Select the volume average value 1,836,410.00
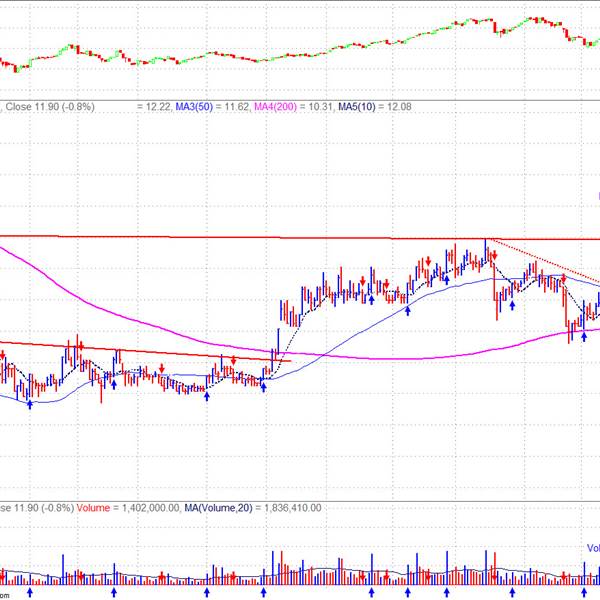Viewport: 600px width, 600px height. point(293,508)
